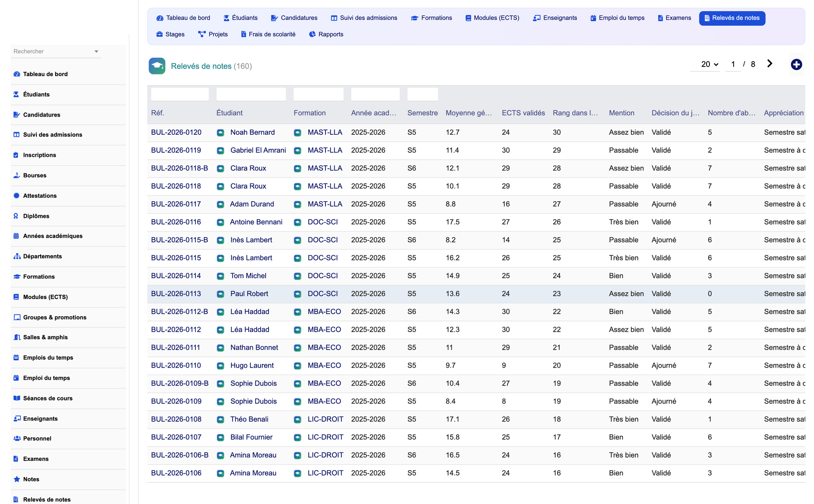Viewport: 814px width, 504px height.
Task: Click the formation icon beside DOC-SCI for Tom Michel
Action: [297, 276]
